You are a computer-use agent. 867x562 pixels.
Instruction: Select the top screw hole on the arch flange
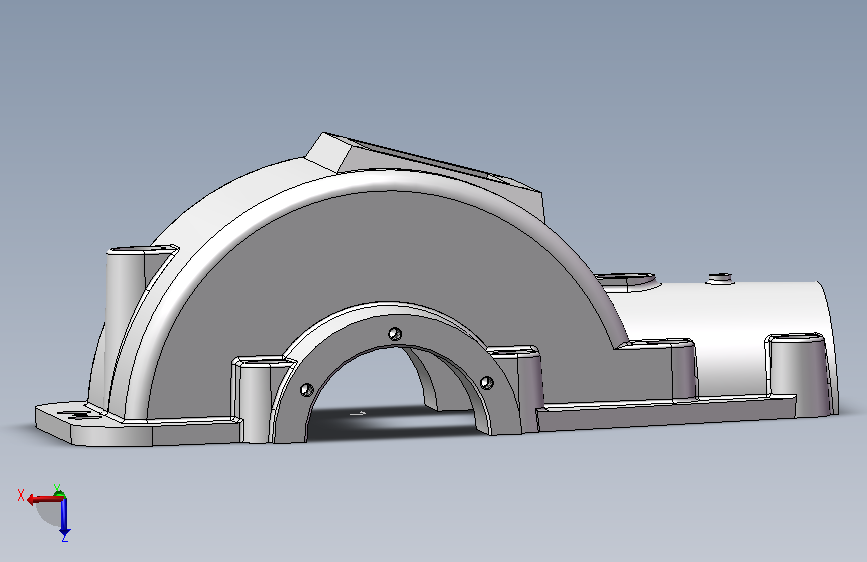pos(395,334)
